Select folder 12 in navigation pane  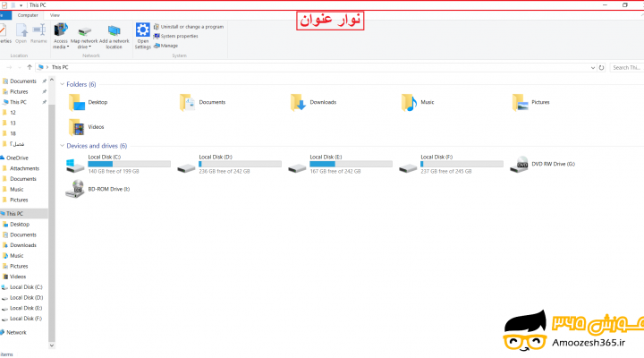[x=13, y=113]
